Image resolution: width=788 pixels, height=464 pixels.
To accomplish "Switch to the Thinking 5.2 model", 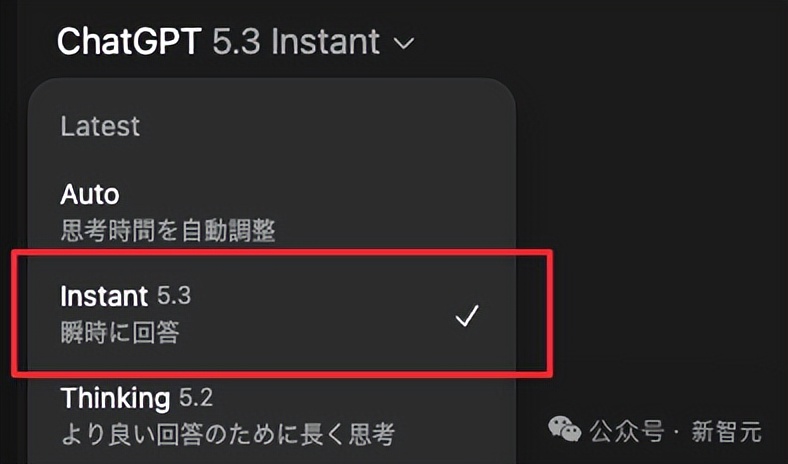I will coord(272,416).
